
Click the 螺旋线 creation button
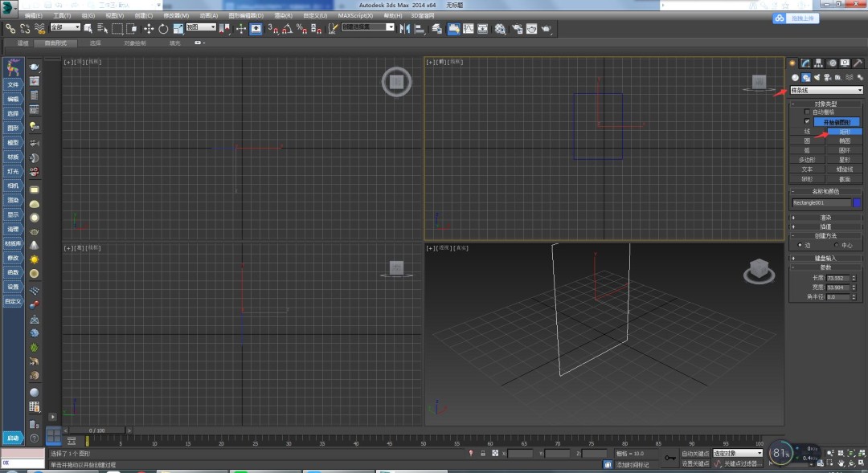tap(846, 169)
